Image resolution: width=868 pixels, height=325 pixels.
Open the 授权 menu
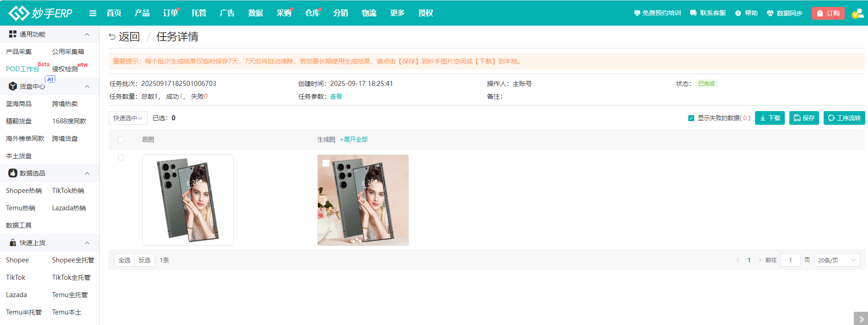426,13
